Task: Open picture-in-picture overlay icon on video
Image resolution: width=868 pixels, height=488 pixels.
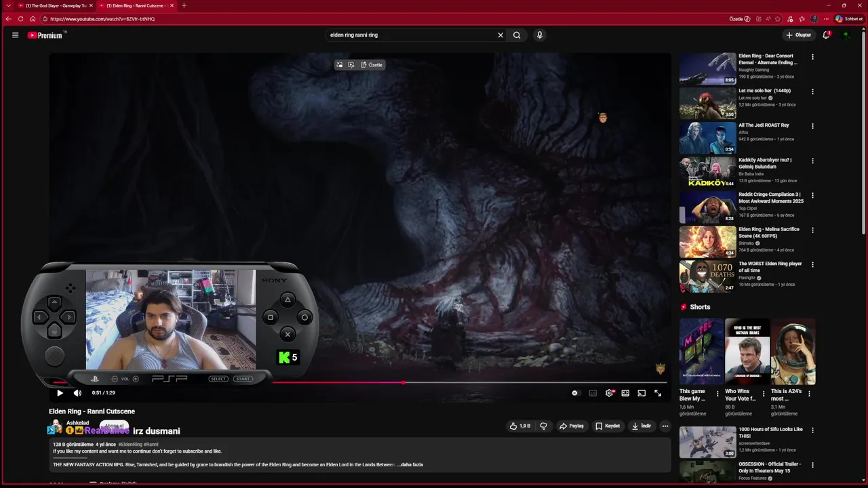Action: tap(339, 65)
